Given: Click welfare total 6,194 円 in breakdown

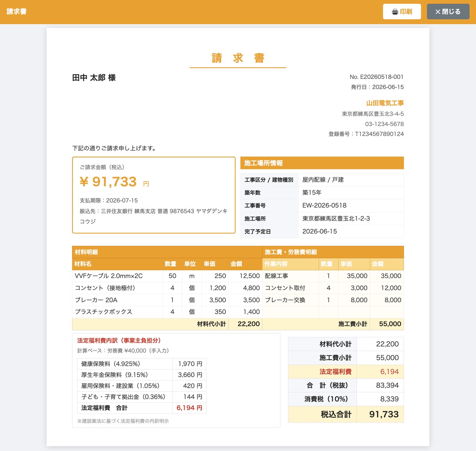Looking at the screenshot, I should 189,408.
